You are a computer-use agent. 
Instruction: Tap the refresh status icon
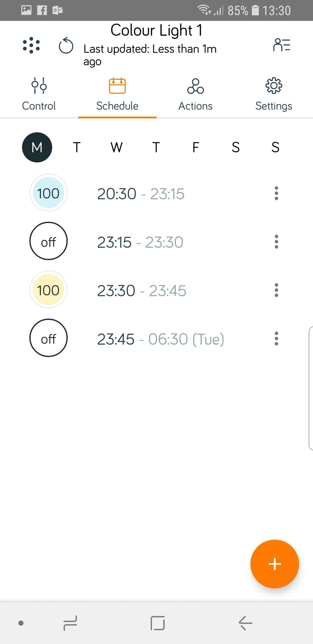[66, 46]
